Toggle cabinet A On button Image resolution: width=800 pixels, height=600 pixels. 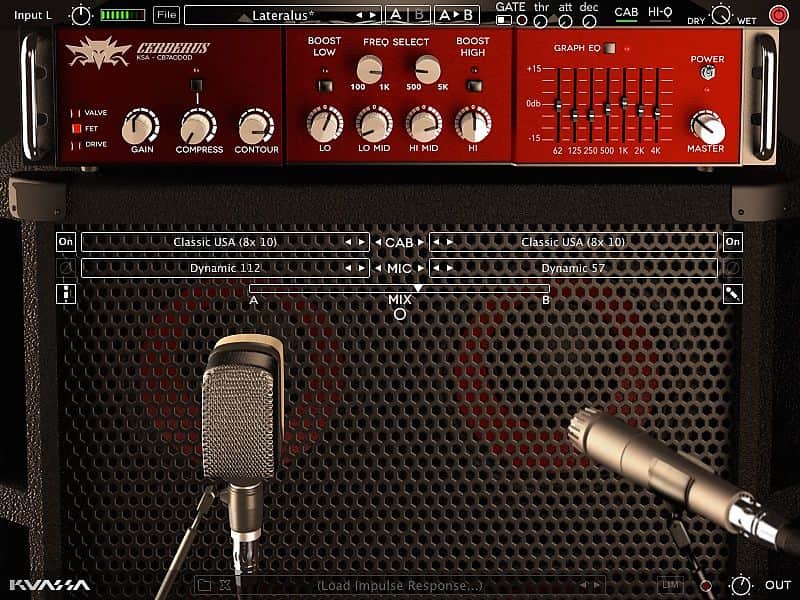click(66, 242)
